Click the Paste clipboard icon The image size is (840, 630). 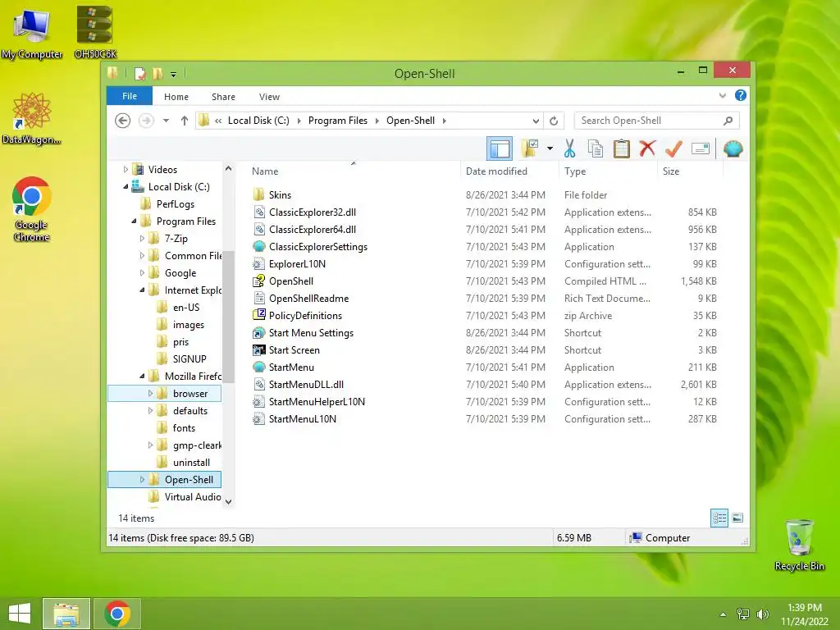tap(622, 148)
